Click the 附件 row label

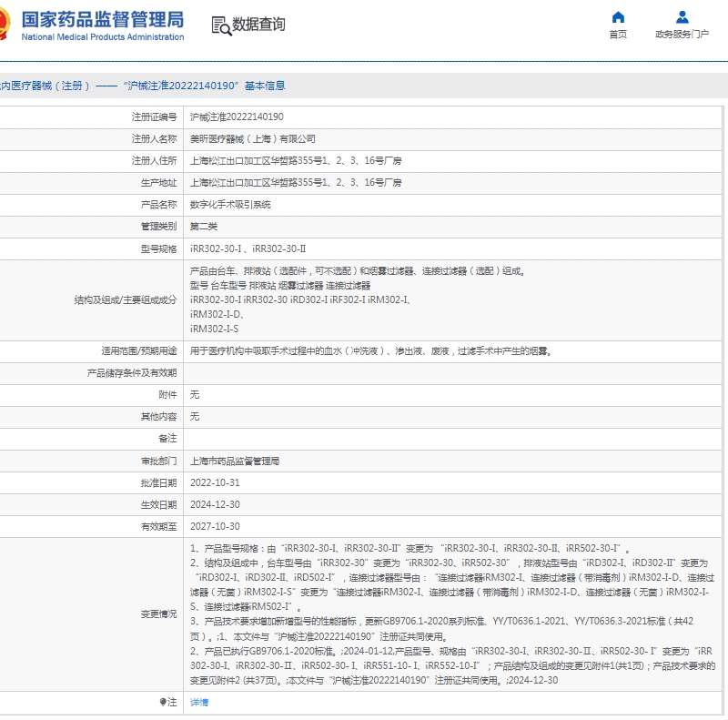[x=167, y=395]
